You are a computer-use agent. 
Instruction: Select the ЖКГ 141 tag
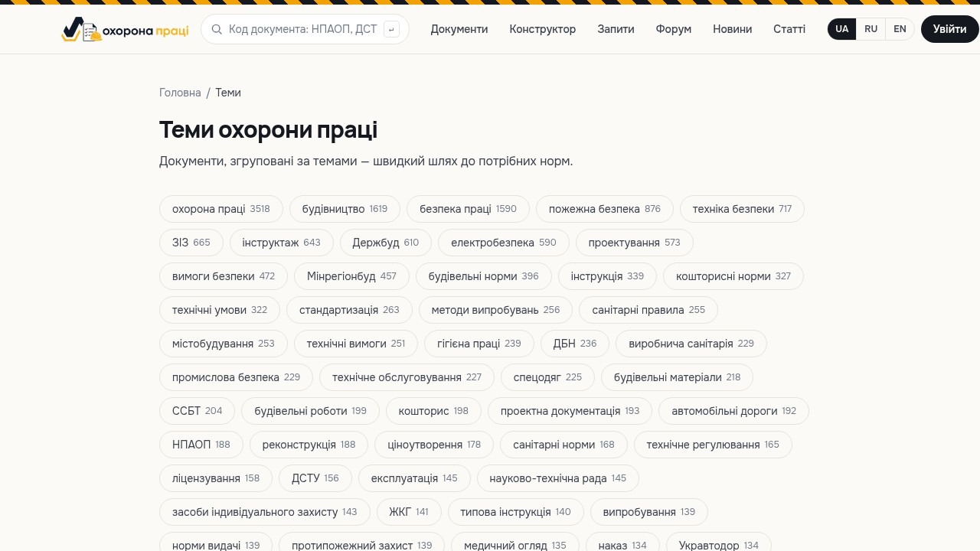coord(409,512)
